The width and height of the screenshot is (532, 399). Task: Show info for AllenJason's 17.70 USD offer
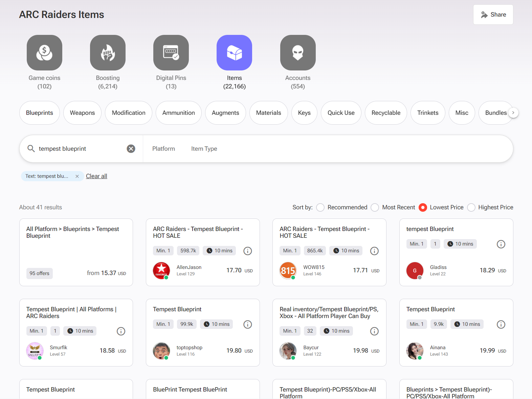click(248, 251)
